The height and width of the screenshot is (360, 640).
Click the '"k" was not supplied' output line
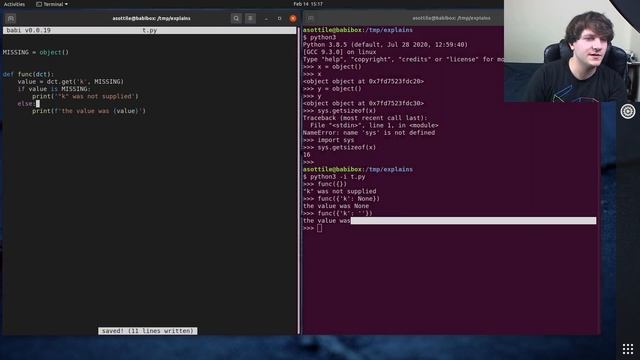[x=340, y=192]
